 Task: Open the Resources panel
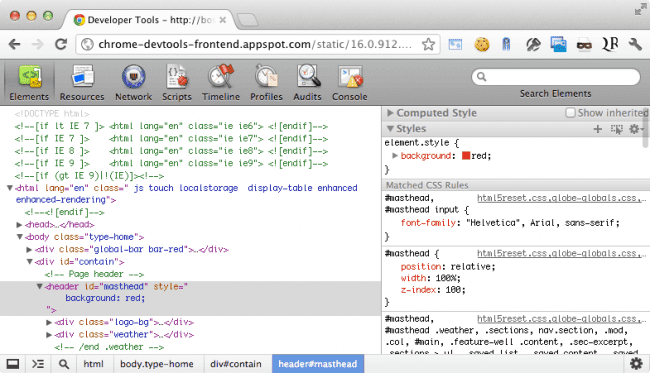click(x=82, y=83)
